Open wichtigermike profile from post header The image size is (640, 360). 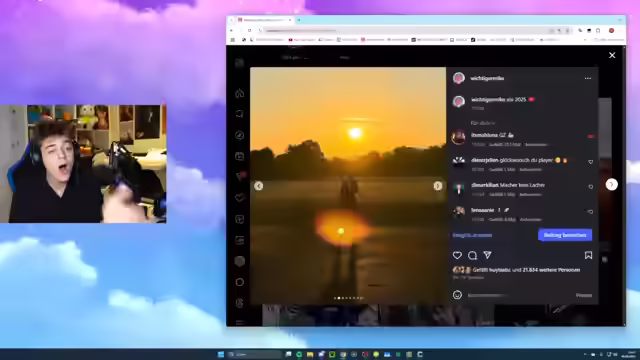[487, 78]
